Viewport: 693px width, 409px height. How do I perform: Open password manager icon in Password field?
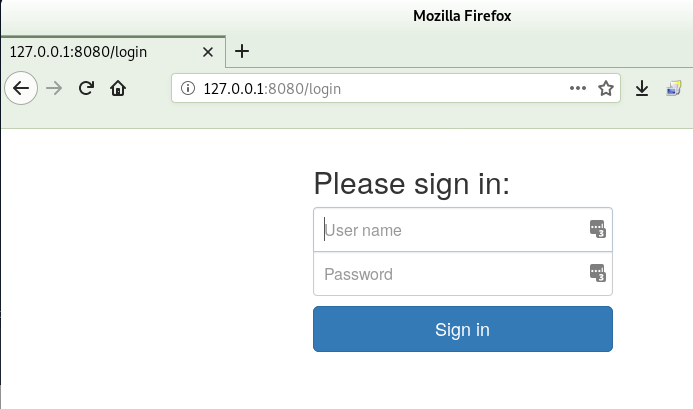598,273
